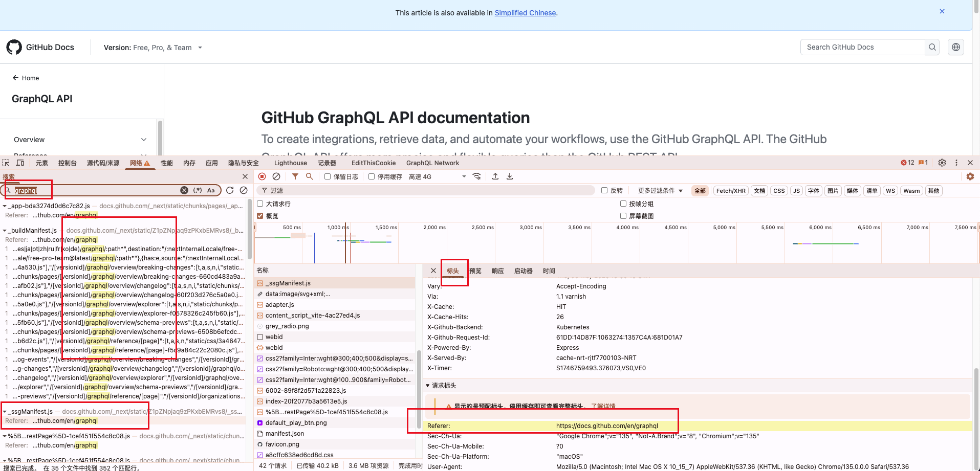The image size is (980, 471).
Task: Close the request details pane
Action: point(433,271)
